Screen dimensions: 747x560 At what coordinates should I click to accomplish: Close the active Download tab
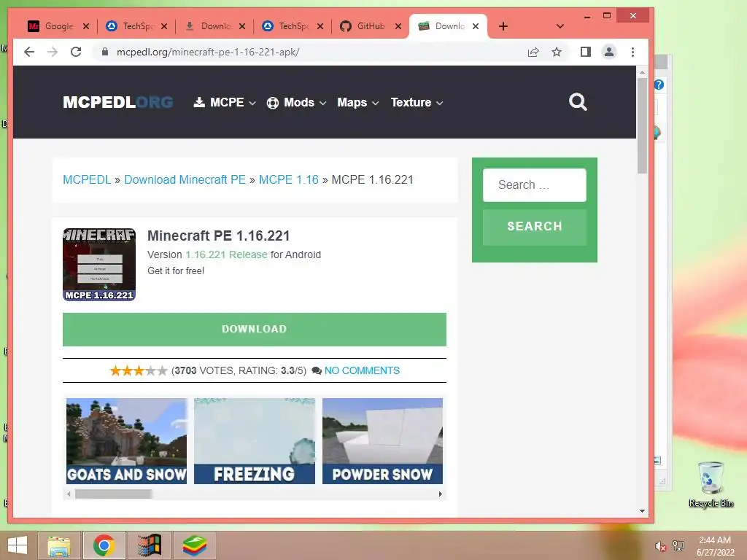[x=476, y=26]
